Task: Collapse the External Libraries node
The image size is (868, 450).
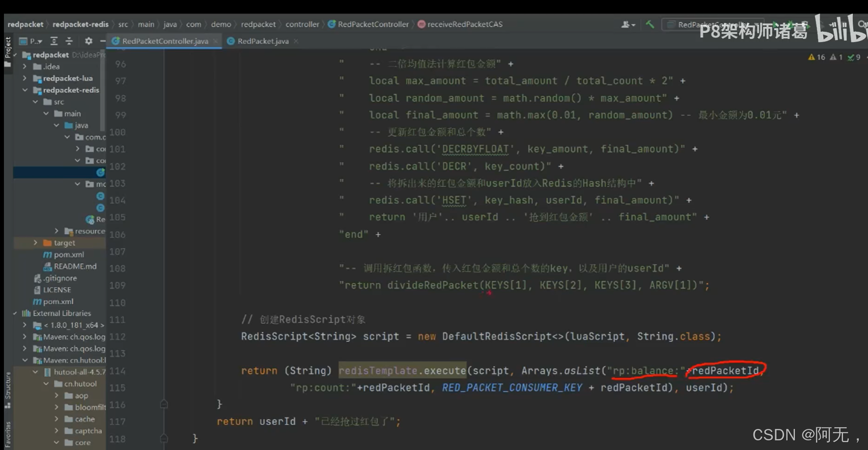Action: [15, 313]
